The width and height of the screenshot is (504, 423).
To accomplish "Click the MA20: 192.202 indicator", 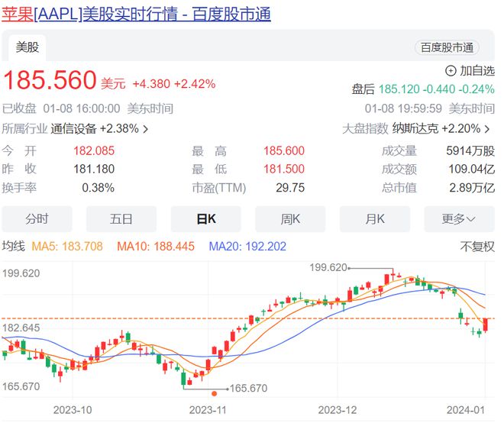I will coord(247,247).
